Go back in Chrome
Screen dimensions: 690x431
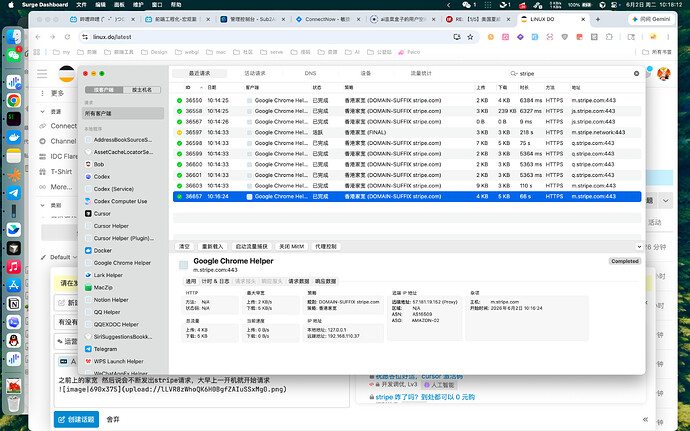coord(38,37)
